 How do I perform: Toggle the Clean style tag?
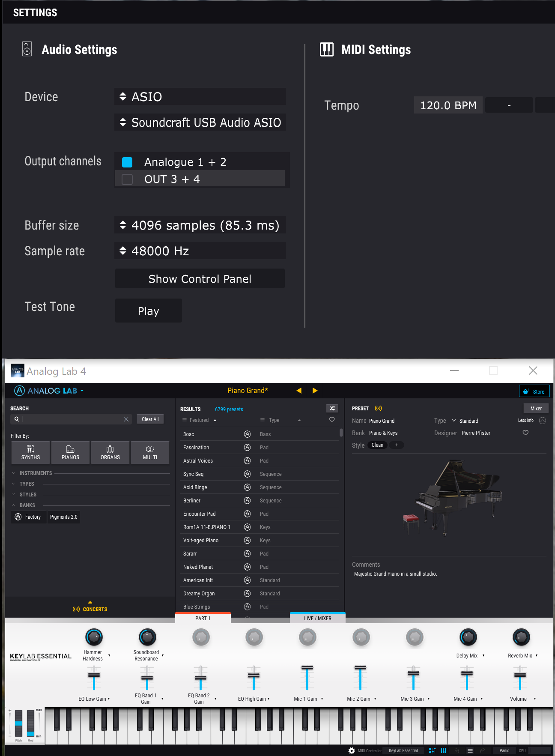(x=377, y=445)
